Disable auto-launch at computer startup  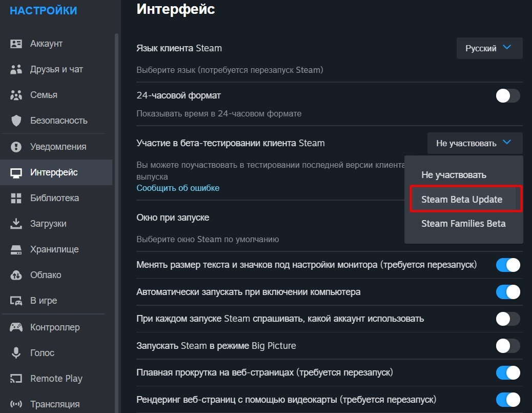pos(507,292)
